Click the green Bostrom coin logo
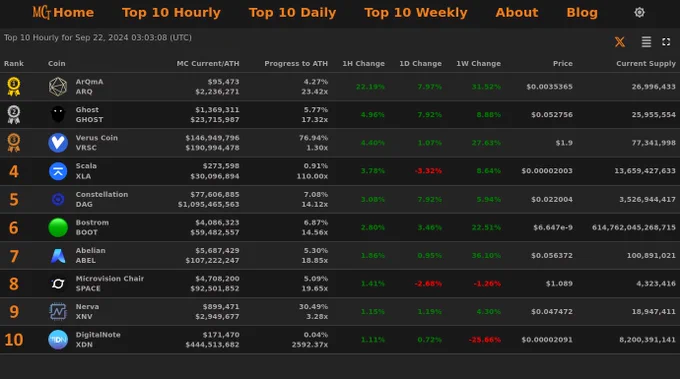 coord(58,227)
